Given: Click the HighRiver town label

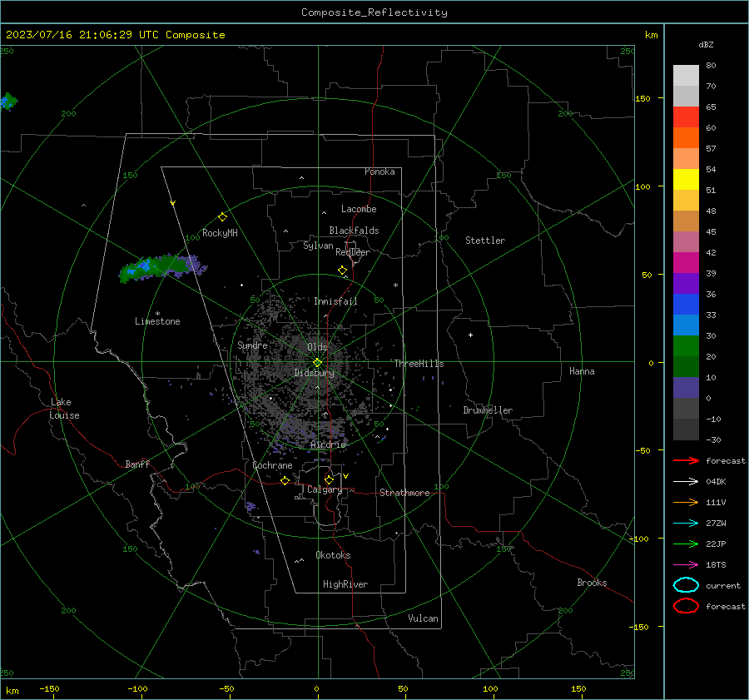Looking at the screenshot, I should point(345,584).
